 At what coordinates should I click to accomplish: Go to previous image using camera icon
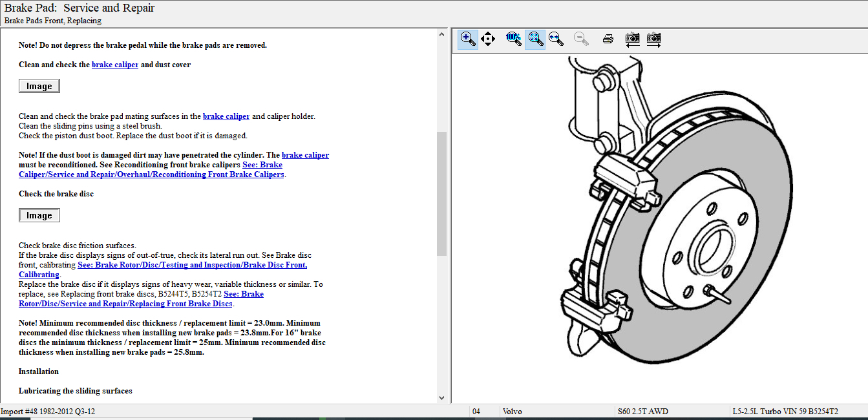pyautogui.click(x=633, y=39)
